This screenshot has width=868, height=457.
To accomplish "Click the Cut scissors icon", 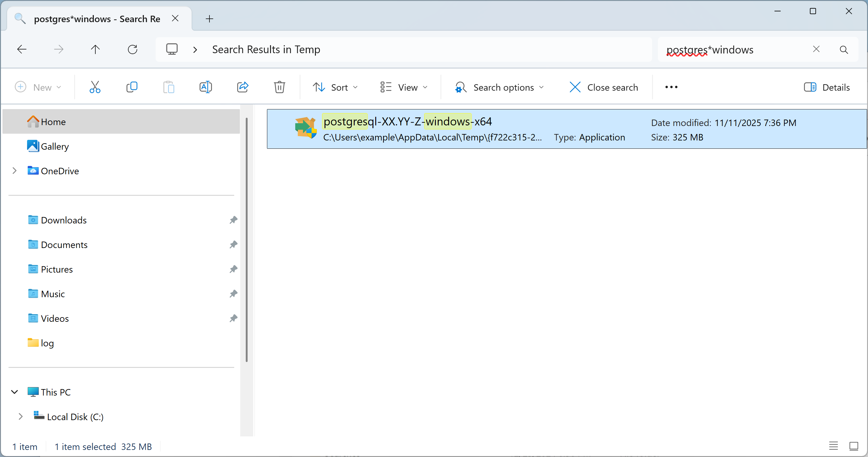I will tap(95, 87).
